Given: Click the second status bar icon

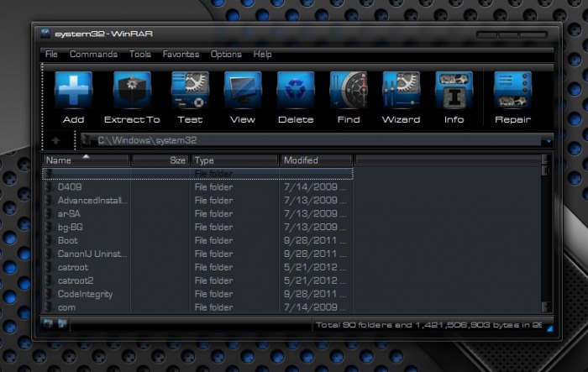Looking at the screenshot, I should 62,323.
